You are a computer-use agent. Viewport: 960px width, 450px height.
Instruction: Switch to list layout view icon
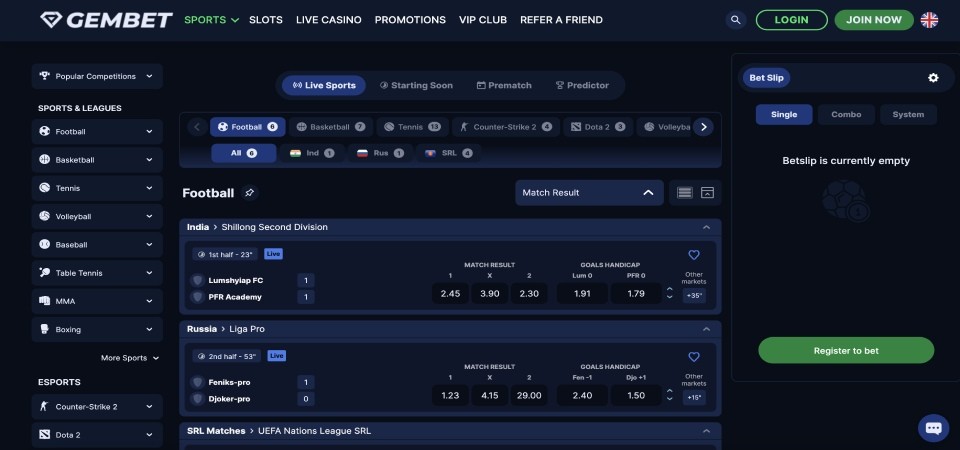[x=684, y=193]
